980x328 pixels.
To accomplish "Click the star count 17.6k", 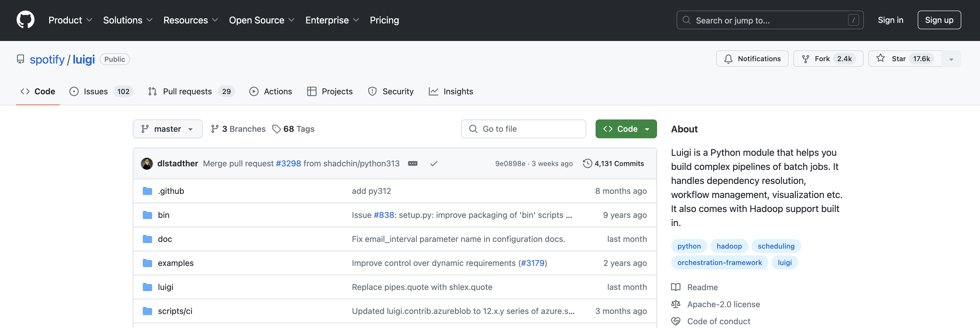I will (921, 59).
